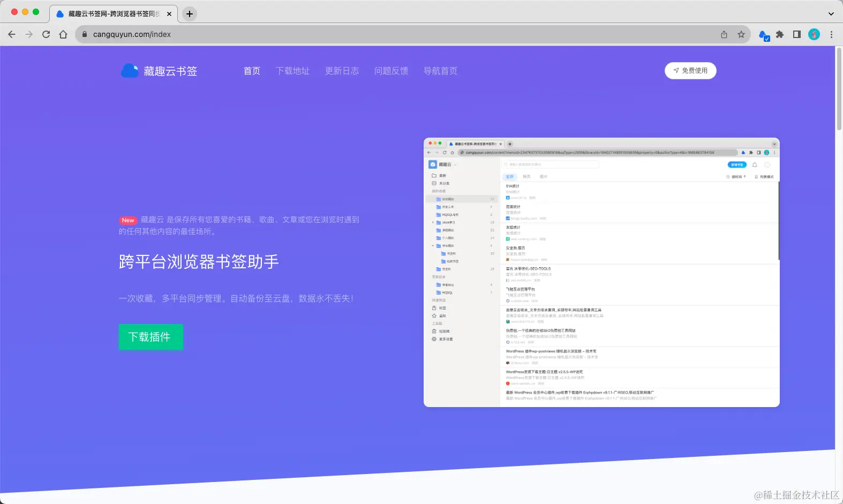Viewport: 843px width, 504px height.
Task: Click the address bar URL cangquyun.com/index
Action: [x=132, y=34]
